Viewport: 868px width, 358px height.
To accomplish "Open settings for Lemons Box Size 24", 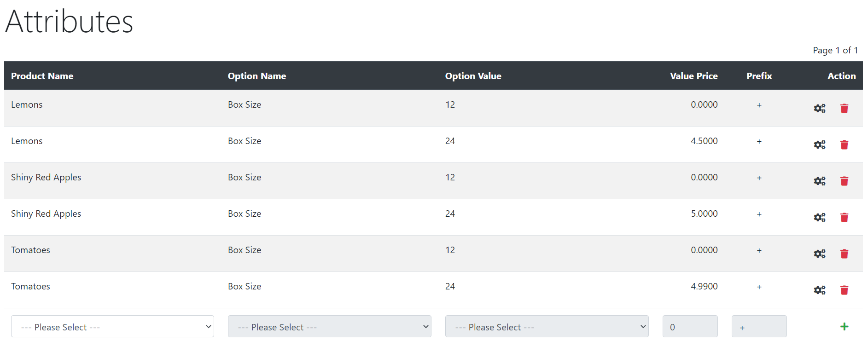I will 819,144.
